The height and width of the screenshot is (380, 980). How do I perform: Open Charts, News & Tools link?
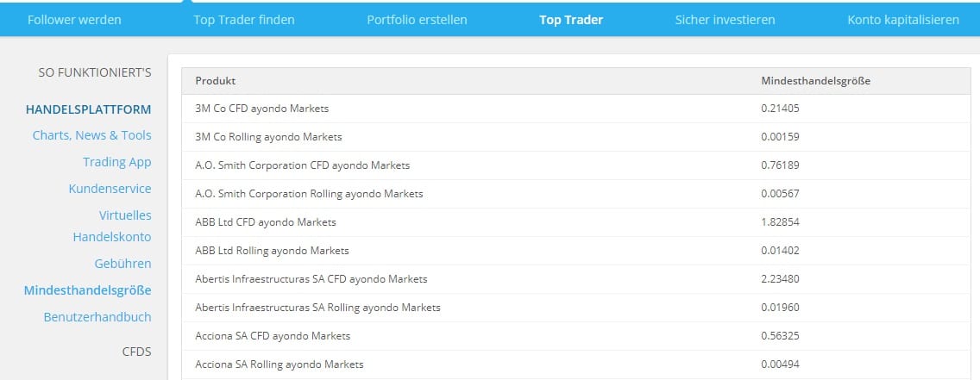click(x=91, y=135)
